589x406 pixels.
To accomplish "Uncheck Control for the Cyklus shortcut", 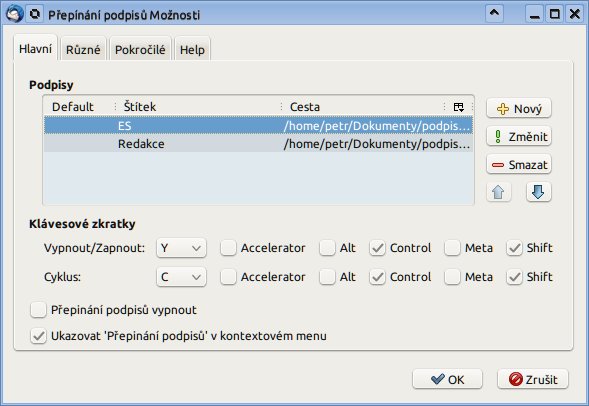I will tap(377, 277).
